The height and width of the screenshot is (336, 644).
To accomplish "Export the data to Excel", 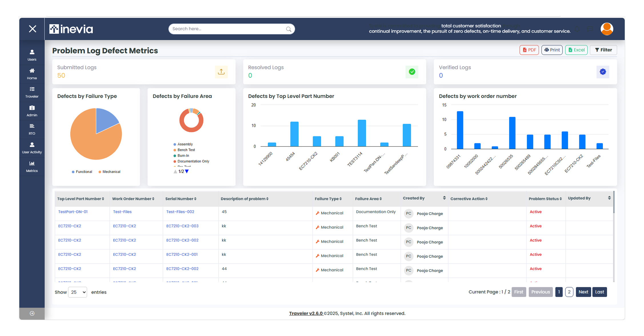I will click(576, 50).
